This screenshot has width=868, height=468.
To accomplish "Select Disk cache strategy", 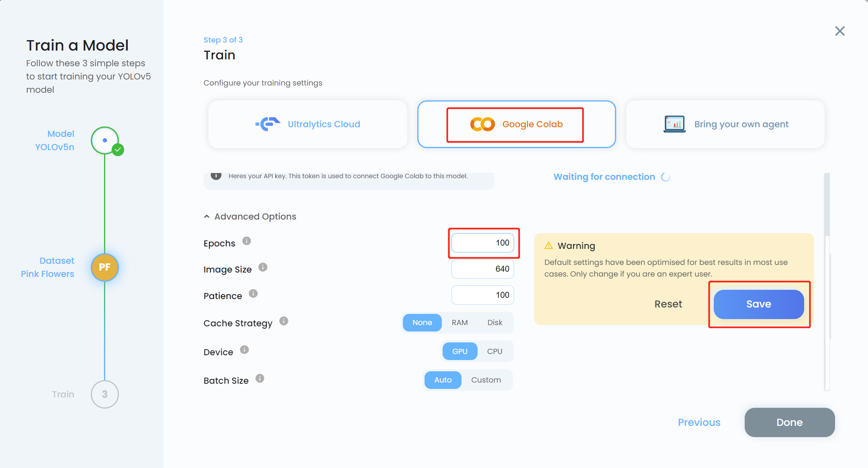I will (x=495, y=323).
